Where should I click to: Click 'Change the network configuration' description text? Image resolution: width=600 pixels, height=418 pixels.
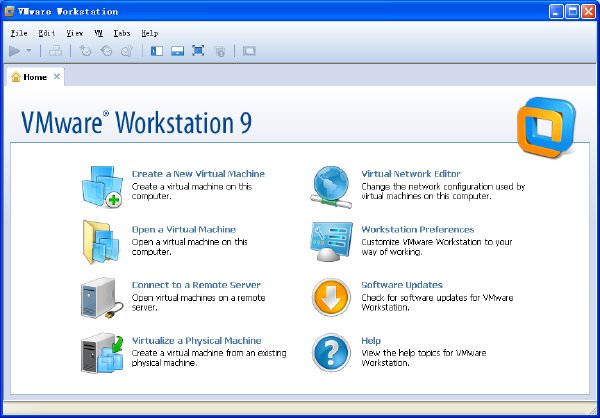point(443,191)
